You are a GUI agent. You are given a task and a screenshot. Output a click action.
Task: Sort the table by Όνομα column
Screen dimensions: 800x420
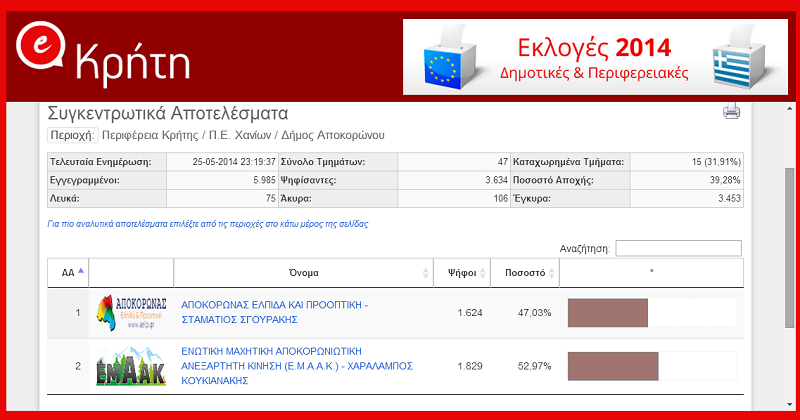tap(302, 272)
